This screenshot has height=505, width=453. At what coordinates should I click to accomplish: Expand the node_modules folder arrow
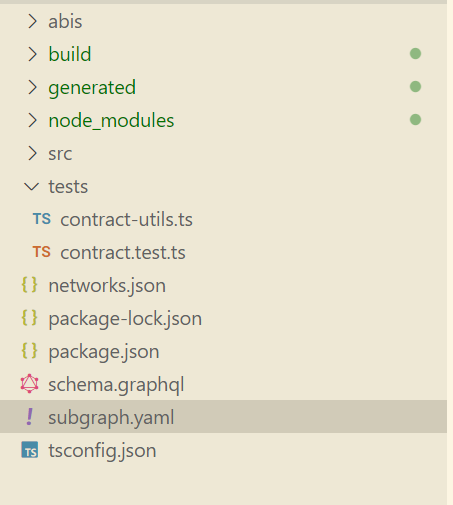[x=32, y=120]
